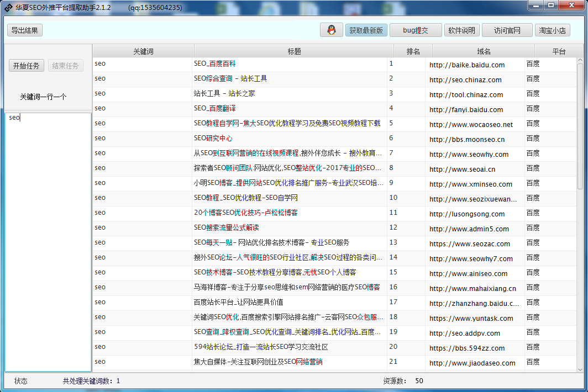Select the row titled SEO_百度百科
Image resolution: width=588 pixels, height=392 pixels.
pos(334,64)
